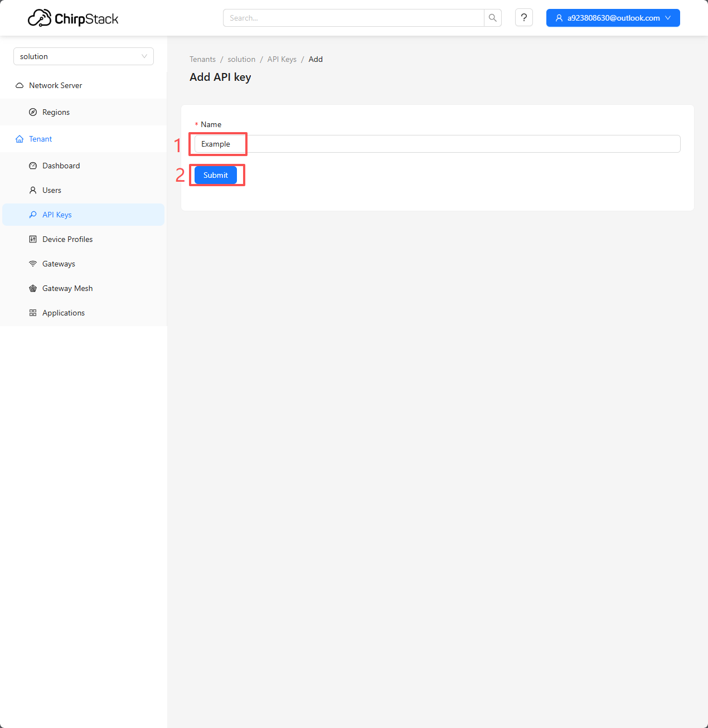Click the Users person icon
Image resolution: width=708 pixels, height=728 pixels.
click(33, 190)
